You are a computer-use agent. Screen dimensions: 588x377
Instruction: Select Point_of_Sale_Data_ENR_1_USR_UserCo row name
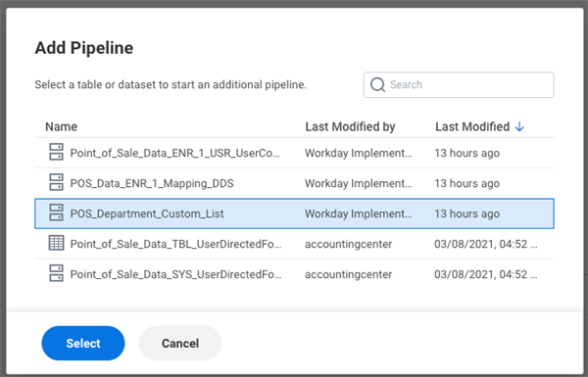click(174, 153)
